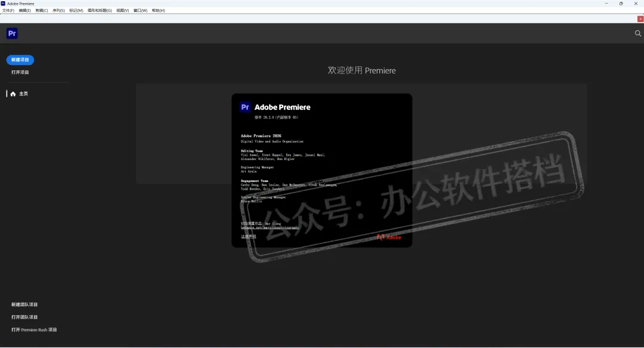Open the 窗口(W) menu
The width and height of the screenshot is (644, 348).
[x=140, y=11]
